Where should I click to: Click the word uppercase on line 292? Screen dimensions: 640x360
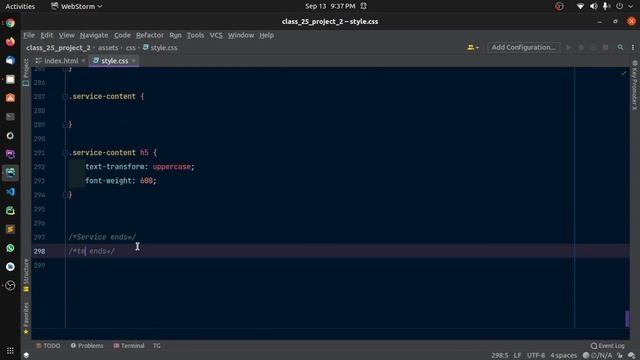click(171, 167)
